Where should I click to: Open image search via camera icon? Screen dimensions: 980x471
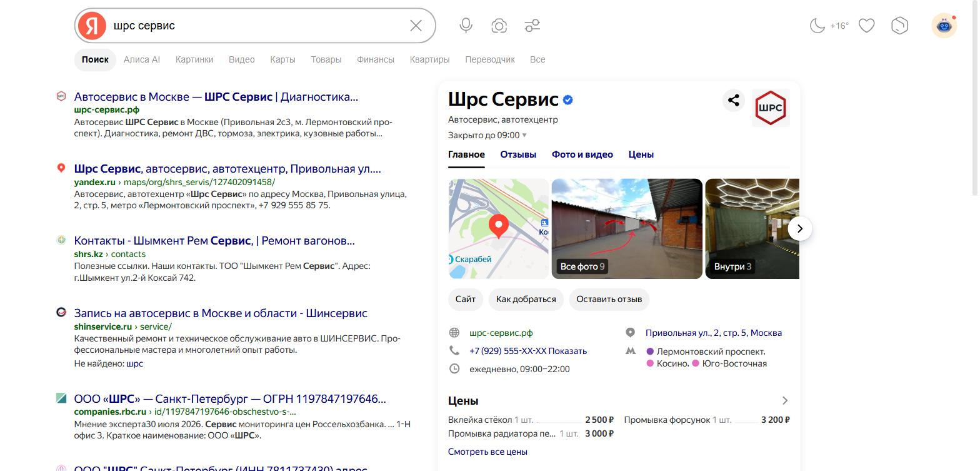(499, 26)
